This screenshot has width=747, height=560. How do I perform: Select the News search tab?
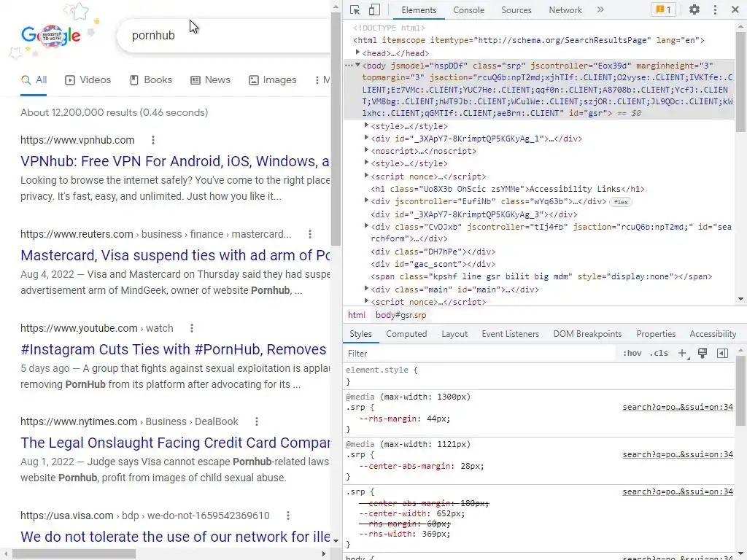(x=211, y=80)
